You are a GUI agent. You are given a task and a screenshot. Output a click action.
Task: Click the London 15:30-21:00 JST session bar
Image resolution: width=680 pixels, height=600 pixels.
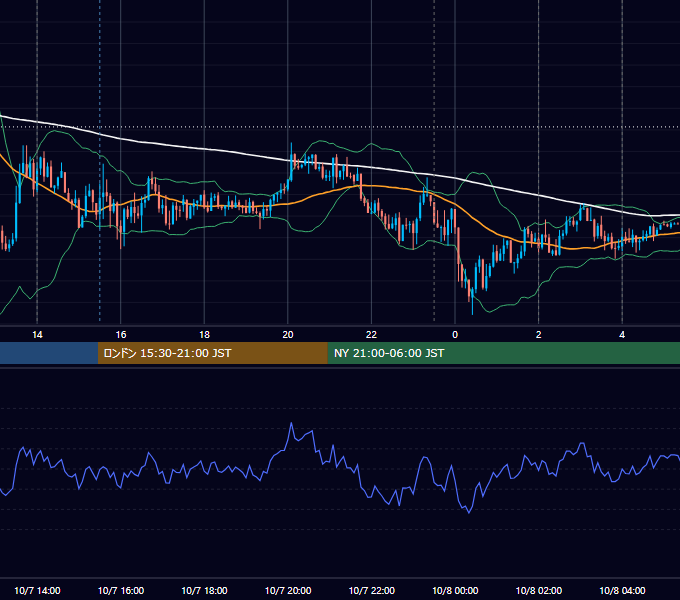click(x=212, y=353)
